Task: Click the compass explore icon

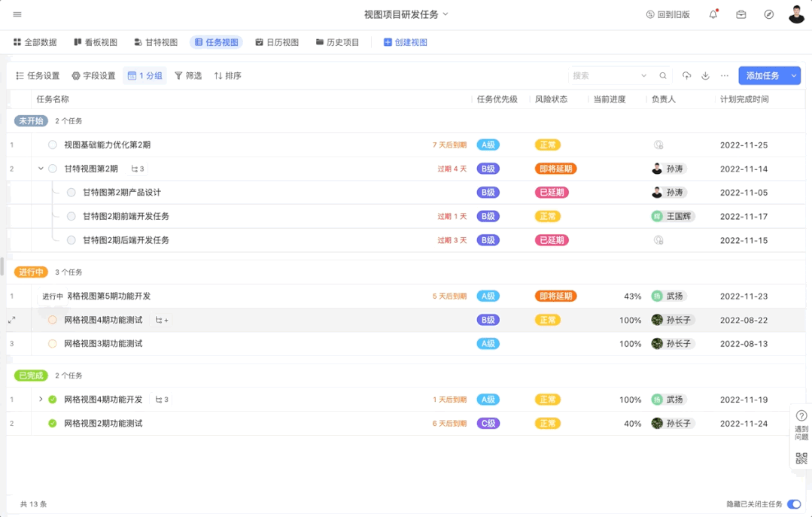Action: (768, 14)
